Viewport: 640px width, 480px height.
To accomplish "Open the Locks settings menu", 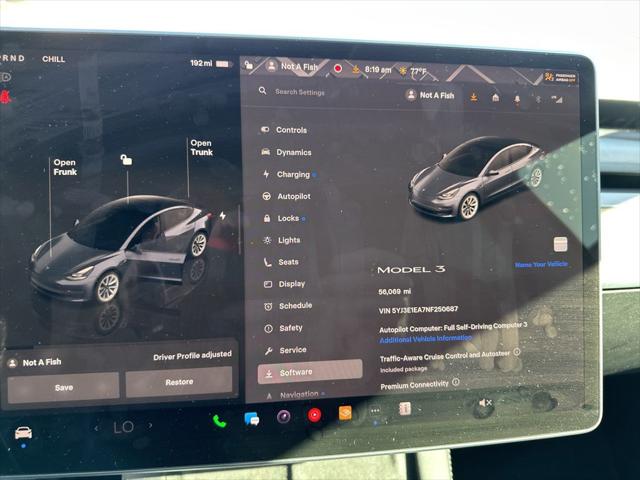I will click(x=283, y=218).
